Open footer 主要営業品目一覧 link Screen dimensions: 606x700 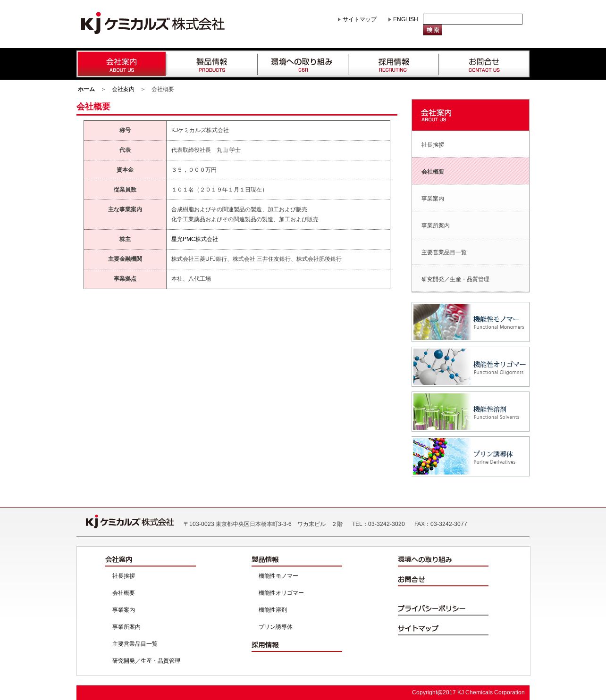click(x=135, y=644)
